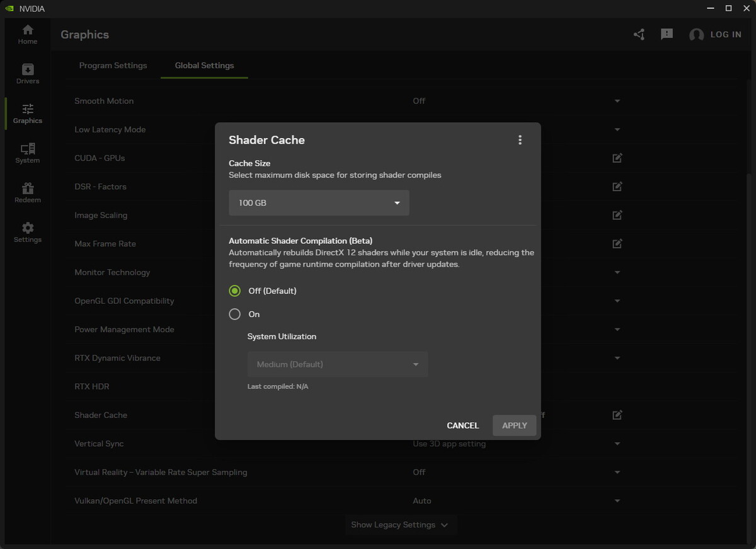
Task: Expand the System Utilization dropdown
Action: (338, 364)
